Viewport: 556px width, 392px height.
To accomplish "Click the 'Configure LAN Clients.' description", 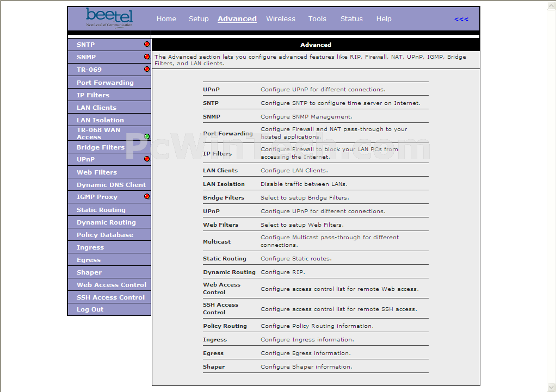I will (294, 171).
